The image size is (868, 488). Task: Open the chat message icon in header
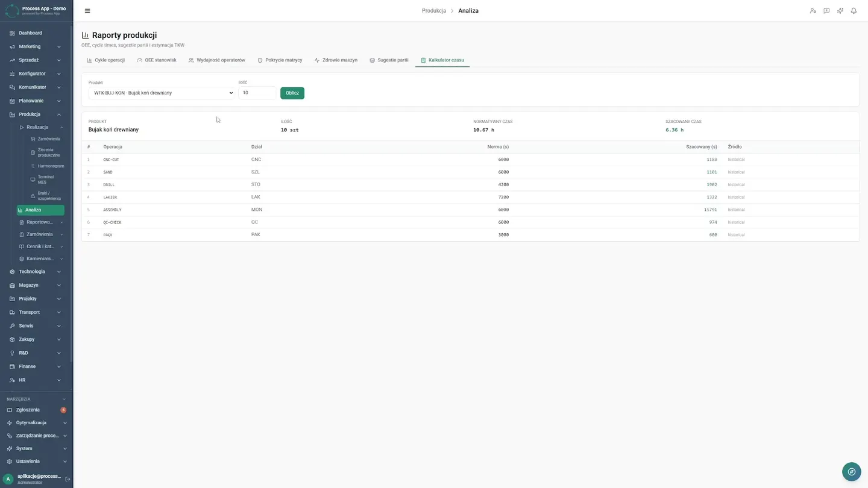tap(826, 11)
